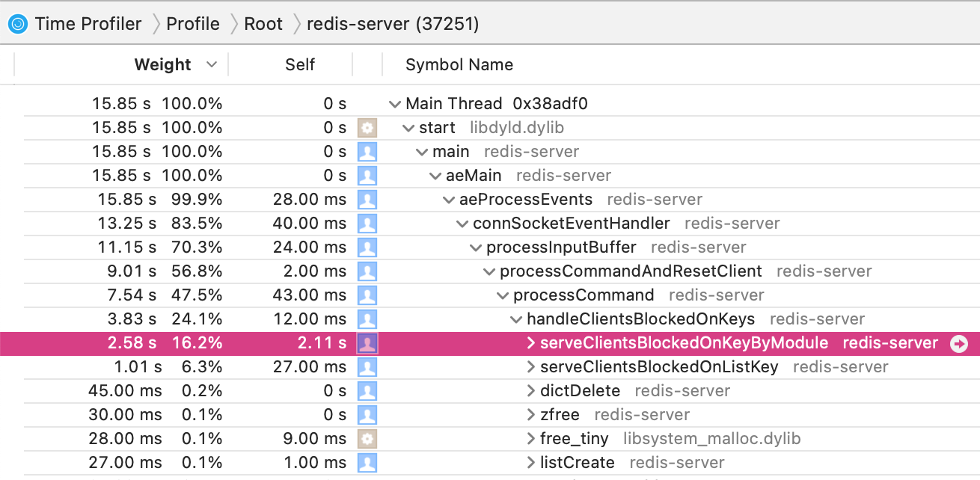The width and height of the screenshot is (980, 480).
Task: Click the user icon next to processCommand
Action: pyautogui.click(x=367, y=295)
